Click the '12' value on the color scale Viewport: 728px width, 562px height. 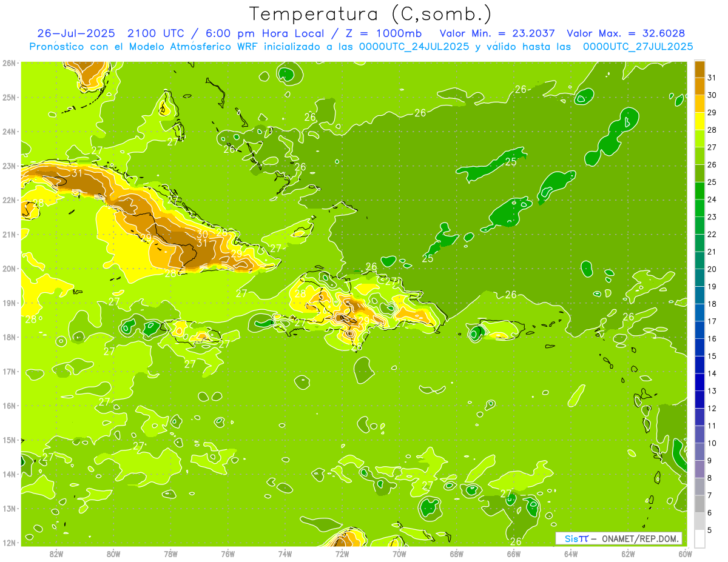click(712, 408)
